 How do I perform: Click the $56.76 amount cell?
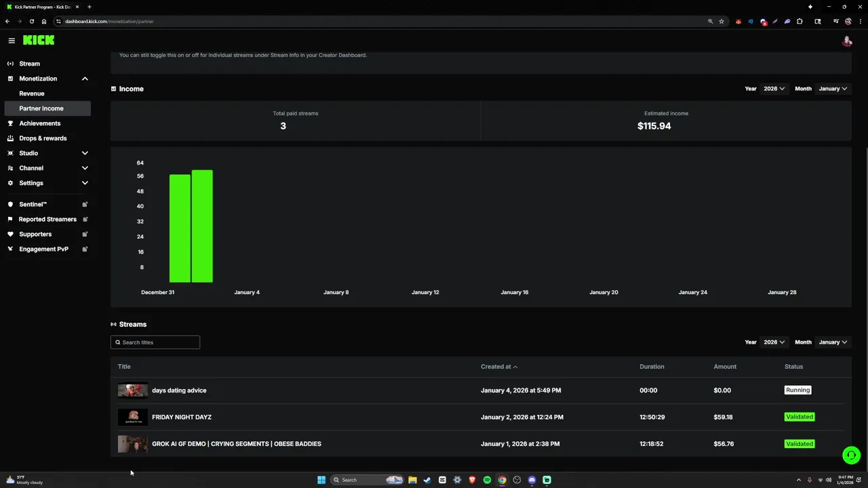pos(724,444)
